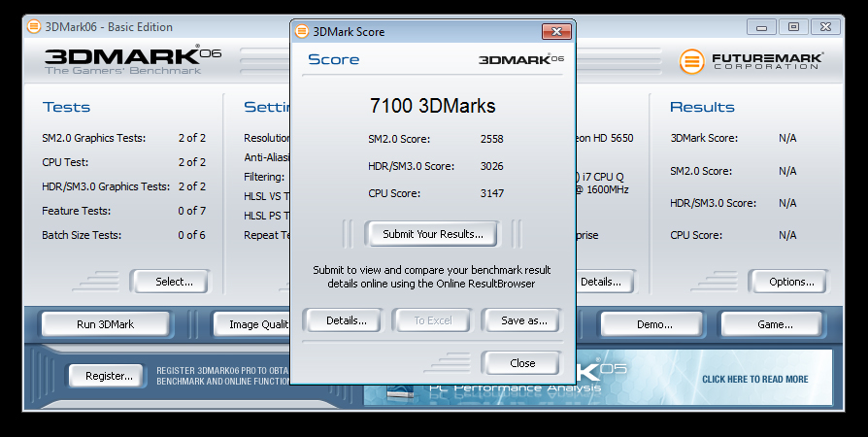Click SM2.0 Score value 2558
Screen dimensions: 868x437
tap(491, 139)
